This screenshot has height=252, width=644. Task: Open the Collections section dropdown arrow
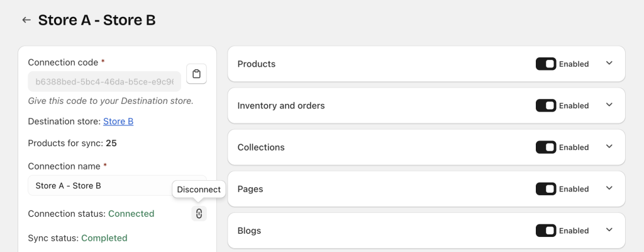tap(609, 146)
